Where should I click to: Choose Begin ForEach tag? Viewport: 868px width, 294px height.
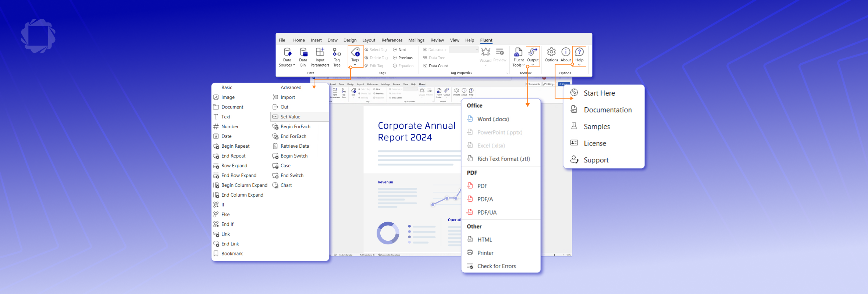click(x=291, y=127)
